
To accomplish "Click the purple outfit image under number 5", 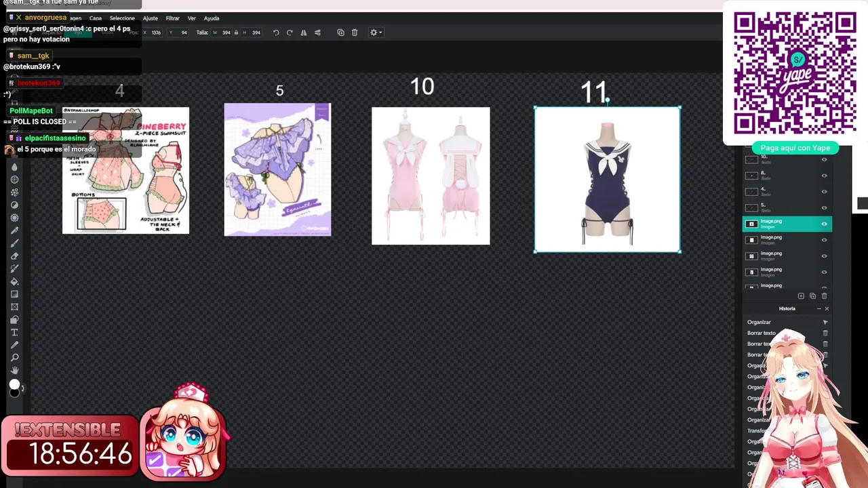I will click(277, 169).
